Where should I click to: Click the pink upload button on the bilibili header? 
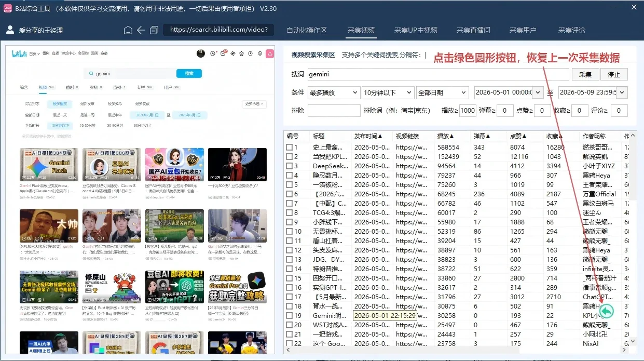[270, 53]
